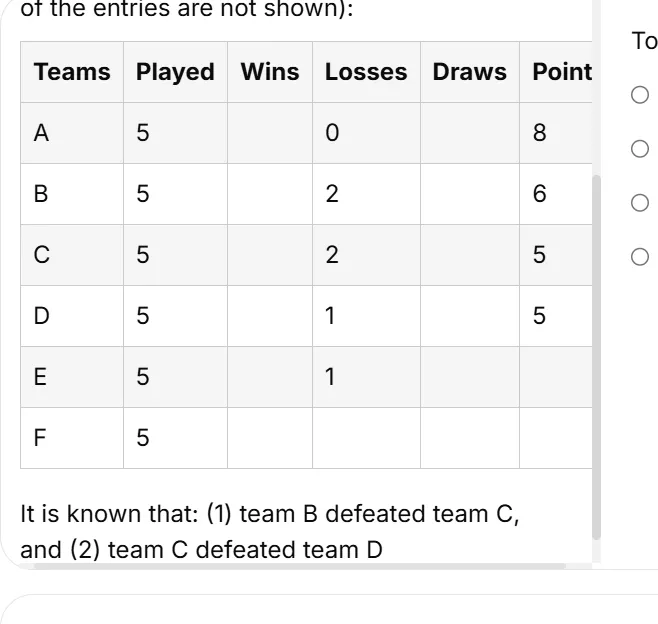Click the team C row label
Image resolution: width=658 pixels, height=624 pixels.
tap(42, 255)
